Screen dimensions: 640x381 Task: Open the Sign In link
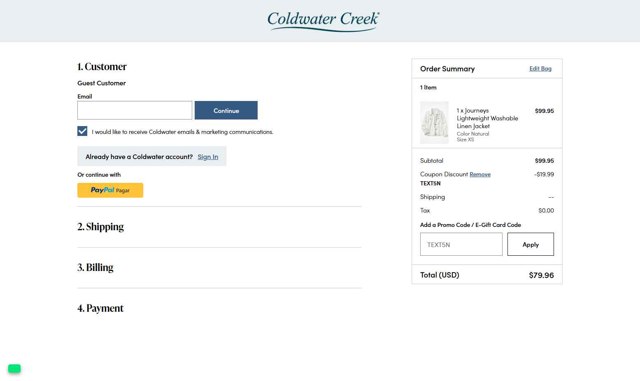coord(208,157)
